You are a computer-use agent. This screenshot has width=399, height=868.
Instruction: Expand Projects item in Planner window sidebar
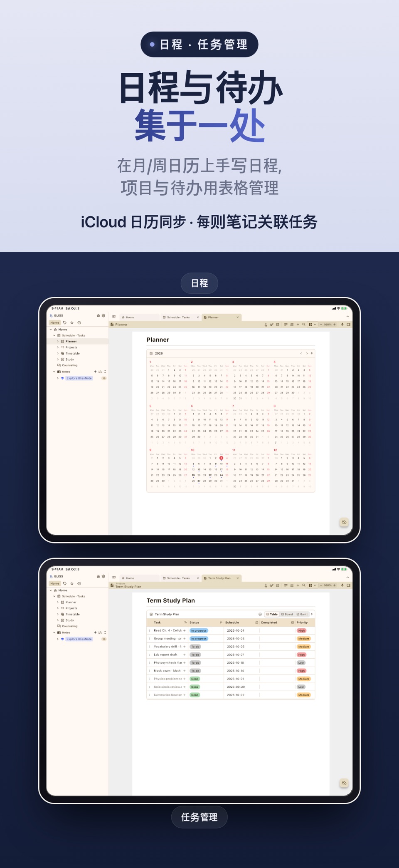58,347
